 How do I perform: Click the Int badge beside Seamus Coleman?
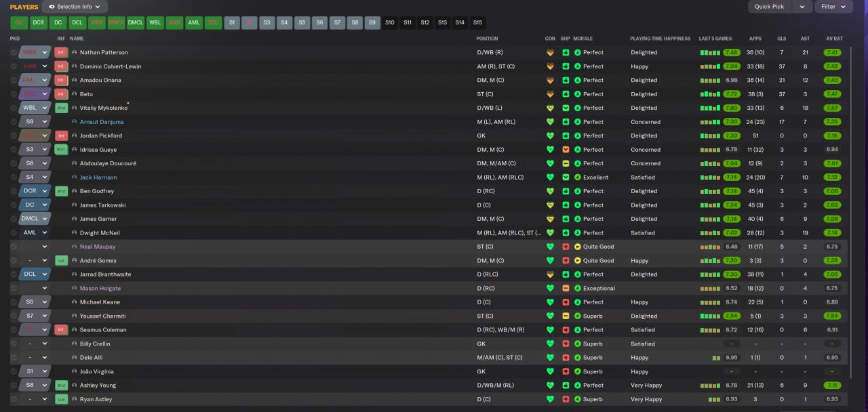tap(61, 330)
